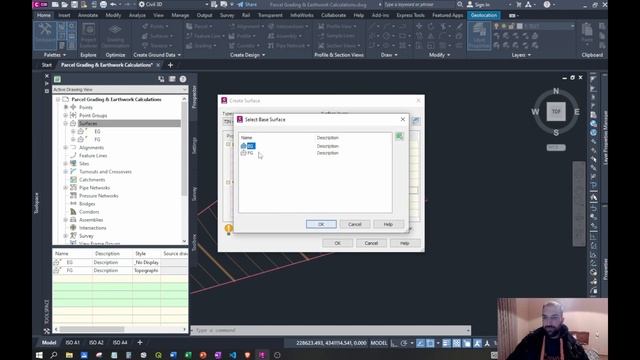This screenshot has width=640, height=360.
Task: Open the Annotate ribbon tab
Action: tap(88, 15)
